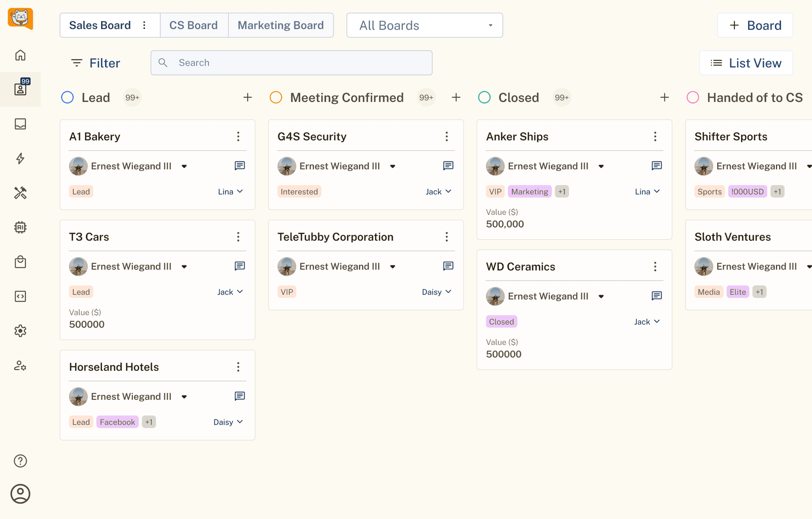Expand the All Boards dropdown
The height and width of the screenshot is (519, 812).
(425, 25)
